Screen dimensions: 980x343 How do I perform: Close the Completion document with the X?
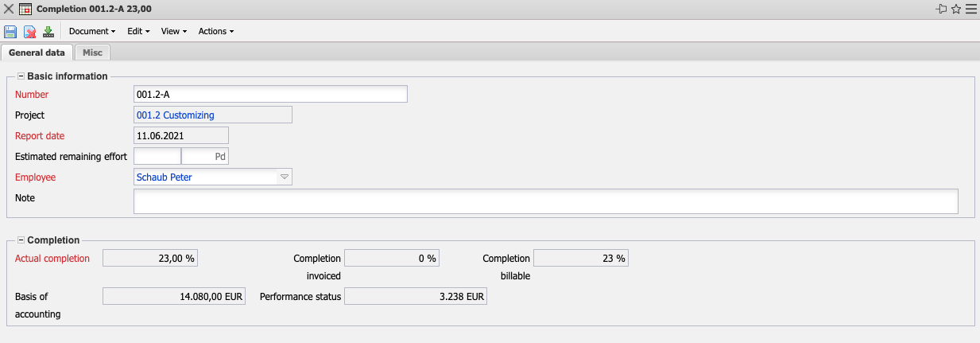(9, 9)
